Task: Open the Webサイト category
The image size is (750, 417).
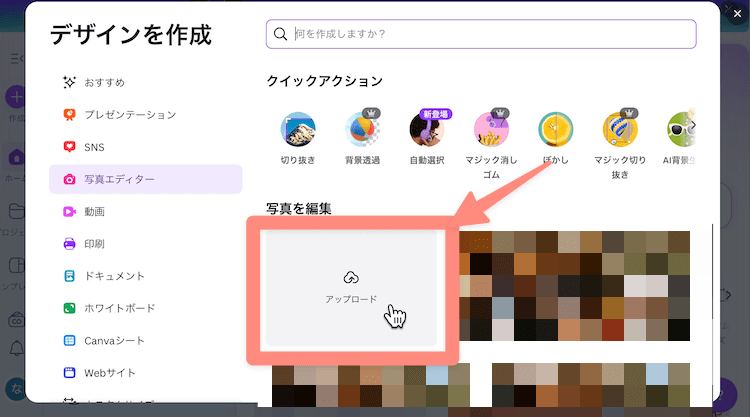Action: click(145, 373)
